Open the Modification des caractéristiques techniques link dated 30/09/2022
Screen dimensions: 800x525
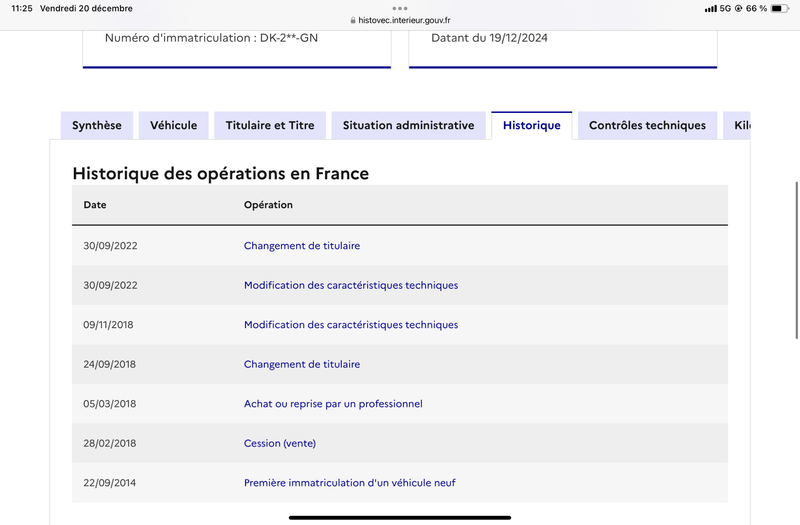click(351, 285)
